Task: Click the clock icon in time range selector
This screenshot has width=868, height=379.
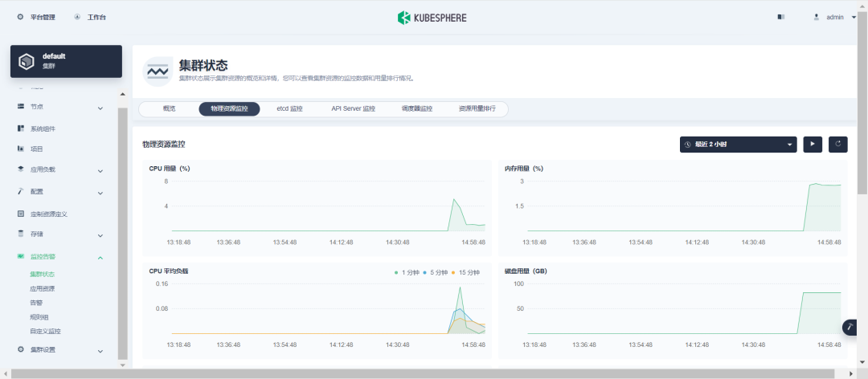Action: click(688, 145)
